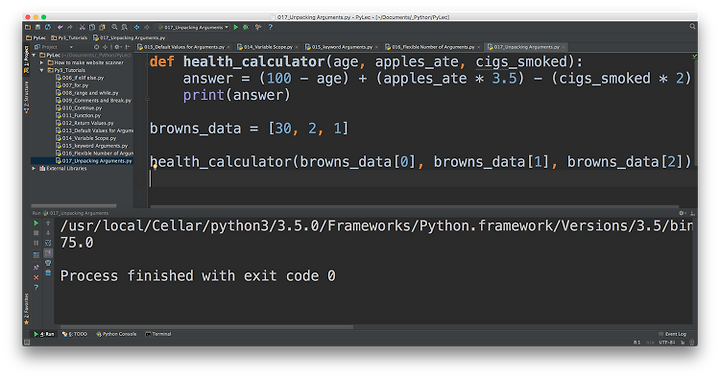Select 009_Comments and Break.py file
Viewport: 720px width, 378px height.
click(93, 101)
